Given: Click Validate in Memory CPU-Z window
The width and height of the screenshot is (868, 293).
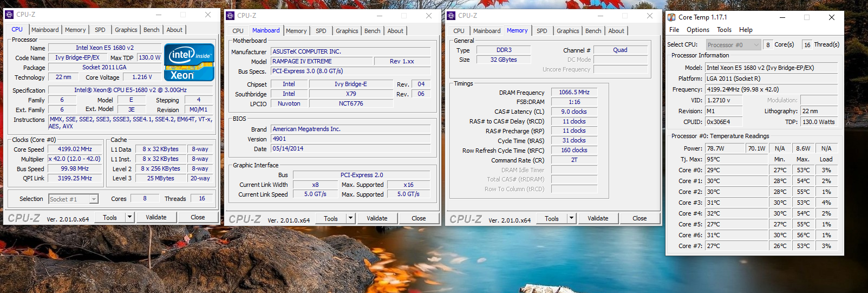Looking at the screenshot, I should (598, 218).
